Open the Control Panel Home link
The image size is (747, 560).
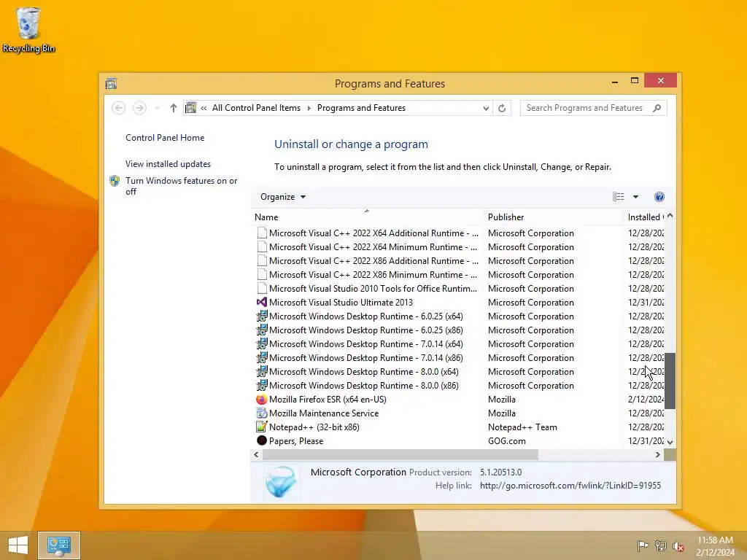(x=165, y=138)
